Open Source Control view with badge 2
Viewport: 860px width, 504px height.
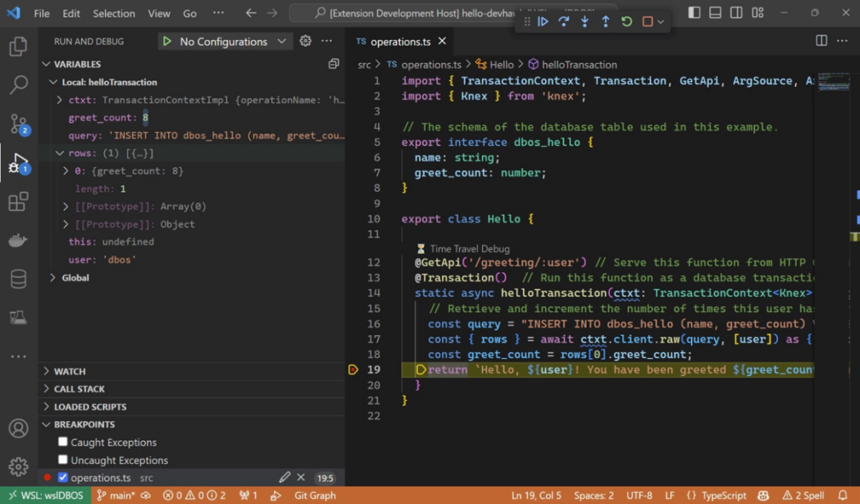tap(19, 124)
